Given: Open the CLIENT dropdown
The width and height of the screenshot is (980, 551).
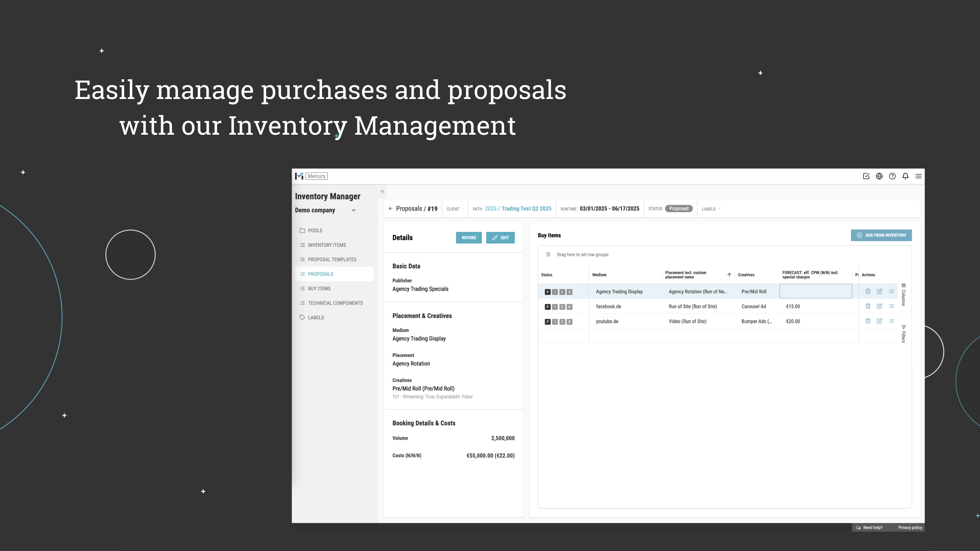Looking at the screenshot, I should coord(455,209).
